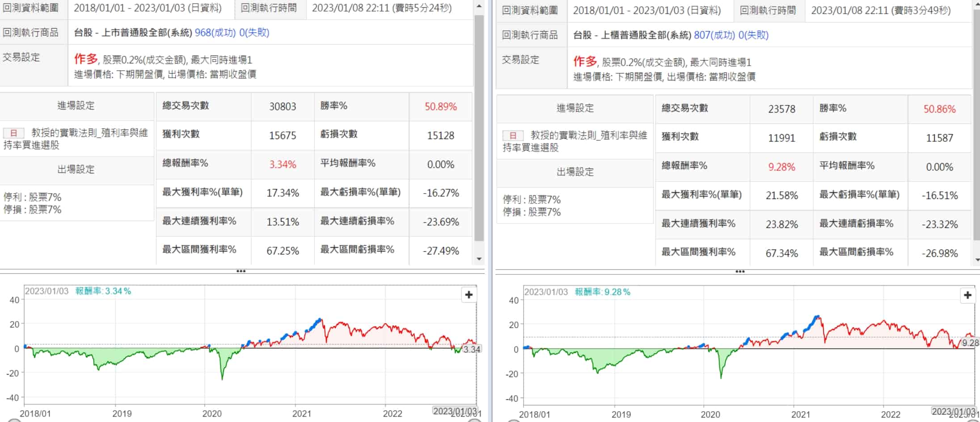Click the 進場設定 header in the left panel

76,106
